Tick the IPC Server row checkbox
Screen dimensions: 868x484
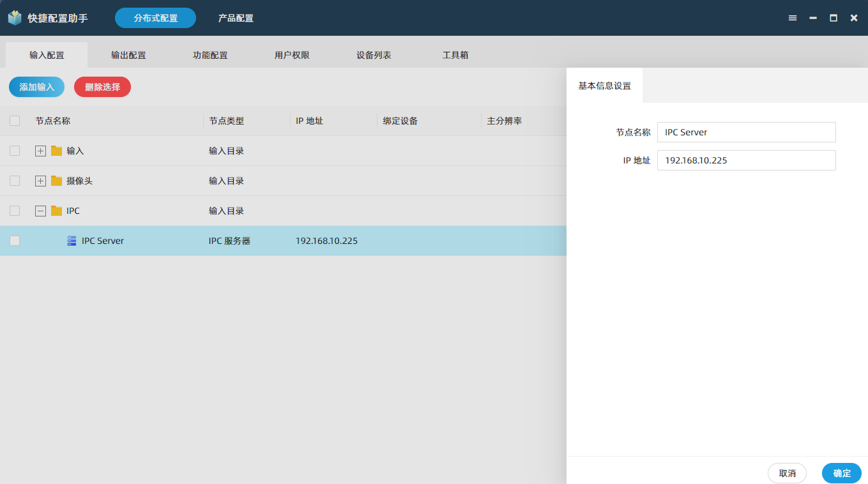pos(15,241)
